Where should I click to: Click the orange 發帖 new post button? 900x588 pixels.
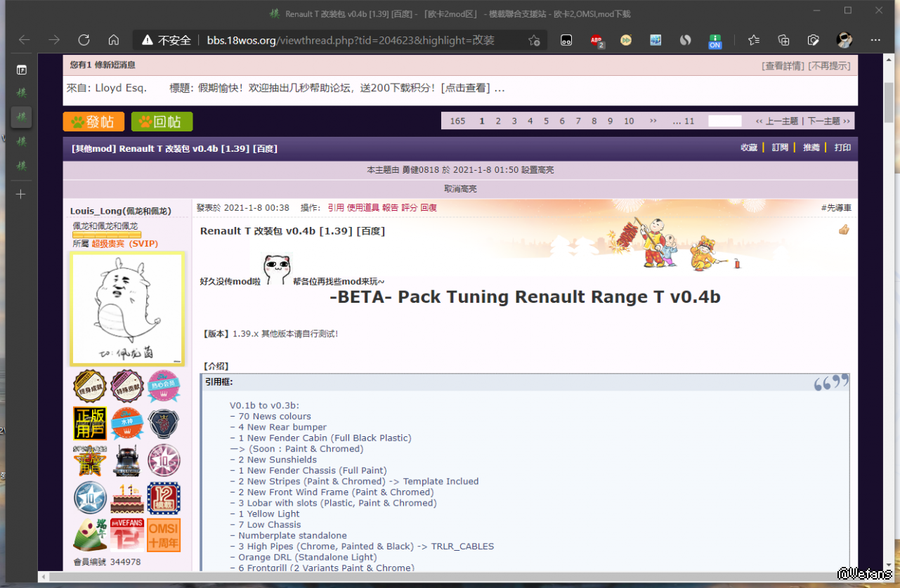(93, 122)
